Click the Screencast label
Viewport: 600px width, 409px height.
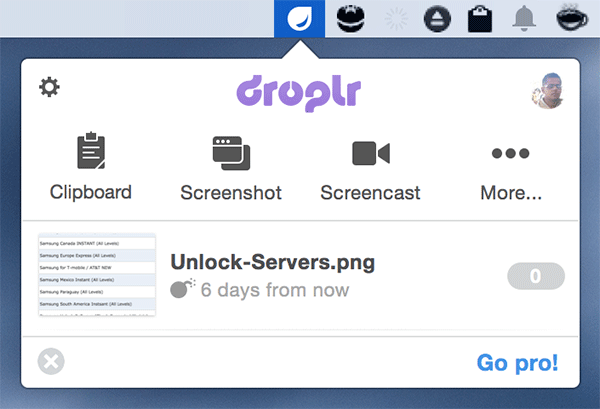[x=370, y=192]
